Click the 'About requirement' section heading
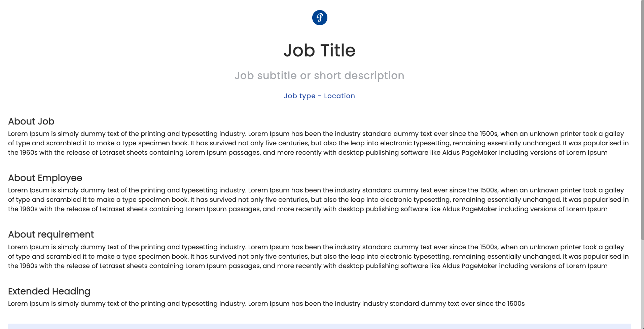The image size is (644, 329). tap(51, 234)
